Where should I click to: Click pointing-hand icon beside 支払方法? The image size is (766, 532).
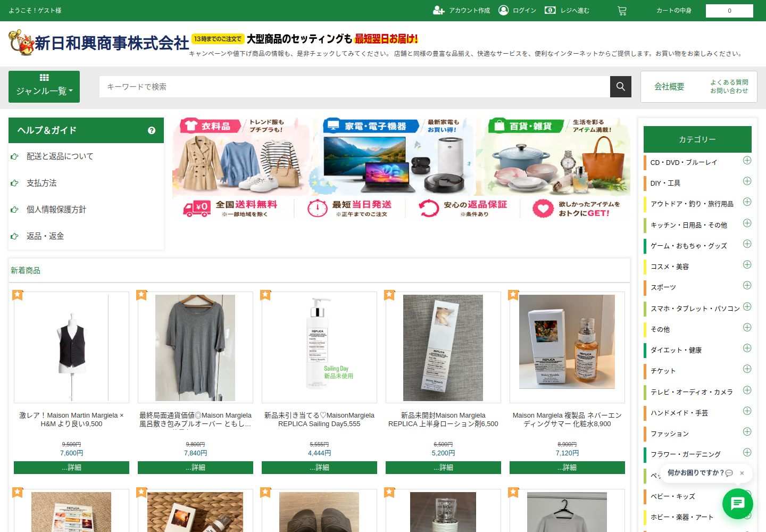tap(14, 183)
